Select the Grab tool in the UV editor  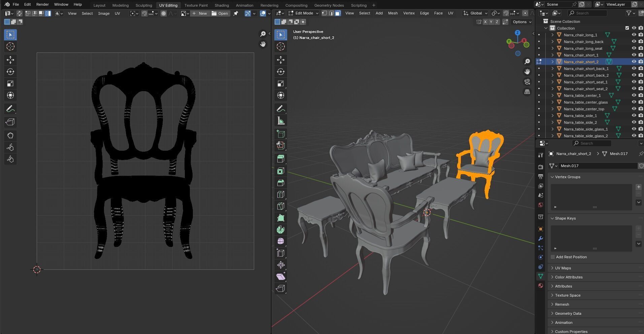point(10,136)
